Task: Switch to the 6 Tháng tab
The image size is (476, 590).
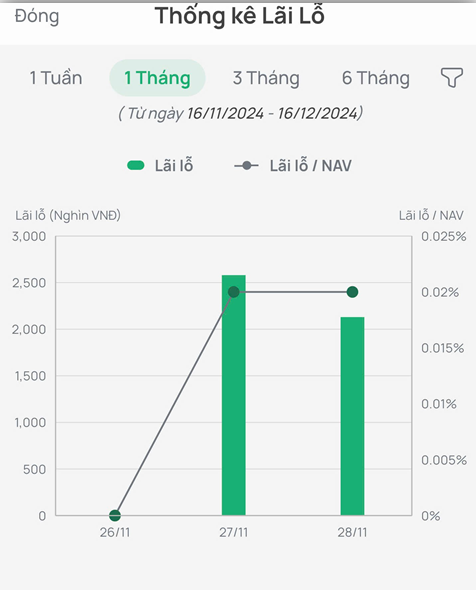Action: [x=376, y=78]
